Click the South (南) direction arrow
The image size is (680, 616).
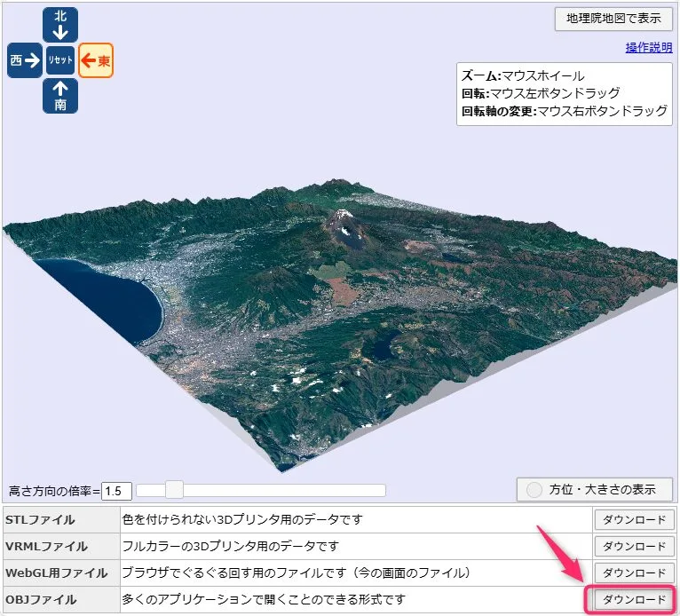60,96
